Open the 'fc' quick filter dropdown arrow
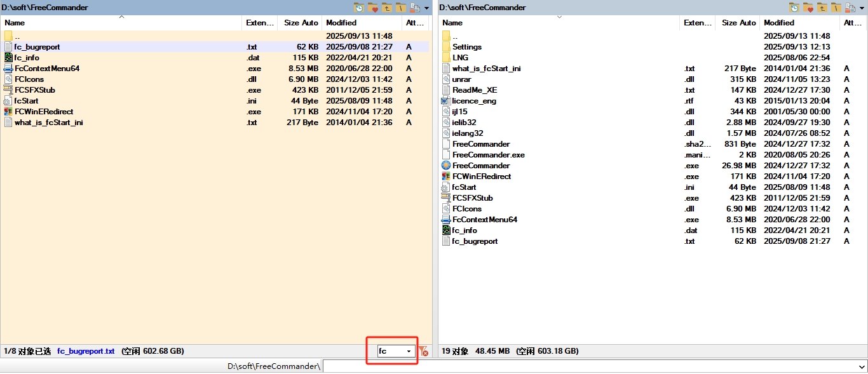 coord(409,351)
